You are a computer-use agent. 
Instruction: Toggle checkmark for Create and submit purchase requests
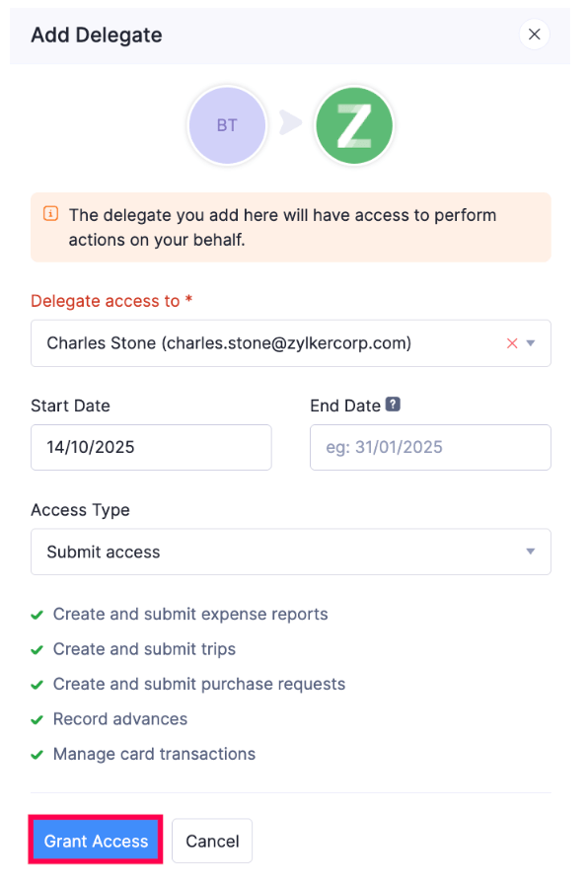(x=37, y=683)
